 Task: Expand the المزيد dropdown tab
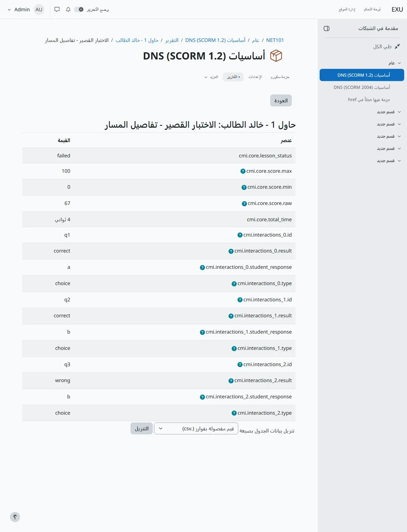tap(211, 77)
